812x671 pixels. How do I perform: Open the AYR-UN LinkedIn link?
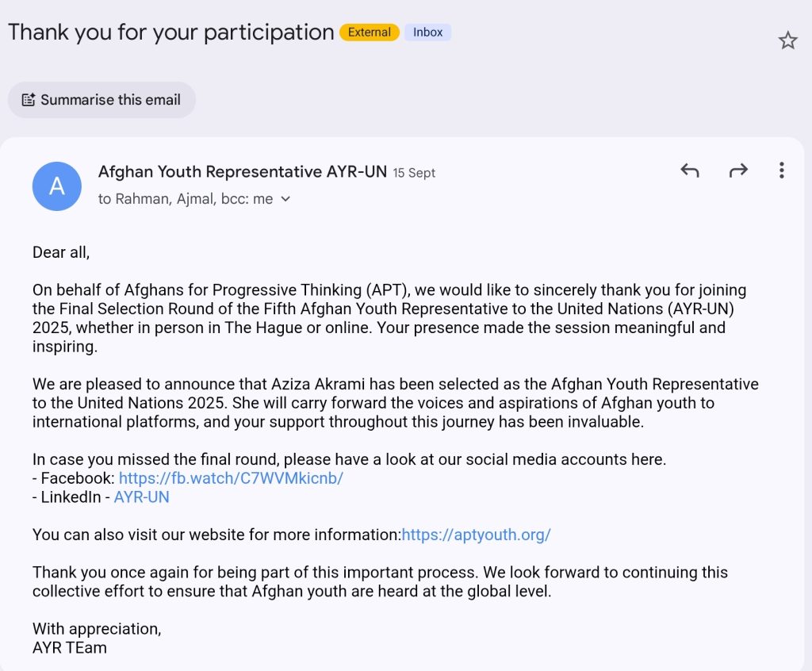142,497
